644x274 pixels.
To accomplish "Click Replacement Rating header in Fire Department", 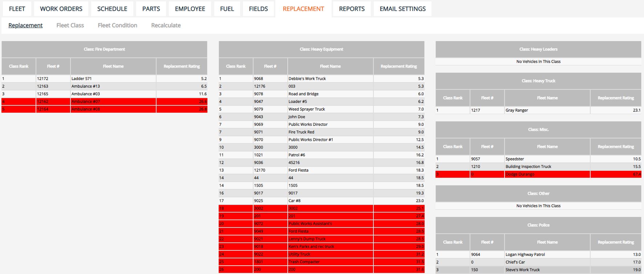I will (182, 66).
